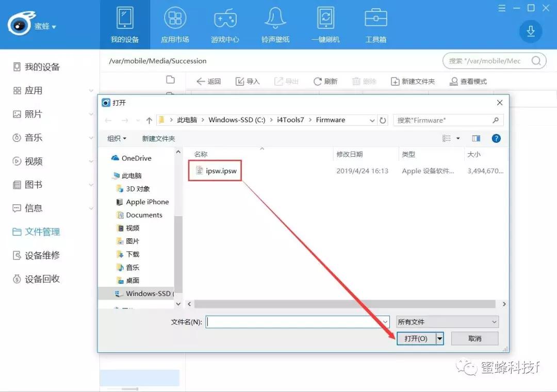Select 设备回收 in the sidebar
The width and height of the screenshot is (557, 392).
[36, 279]
